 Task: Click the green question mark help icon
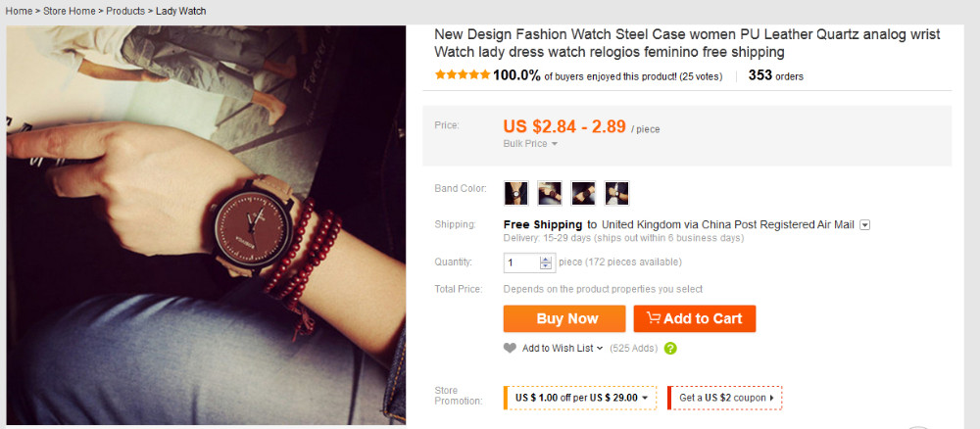(670, 348)
